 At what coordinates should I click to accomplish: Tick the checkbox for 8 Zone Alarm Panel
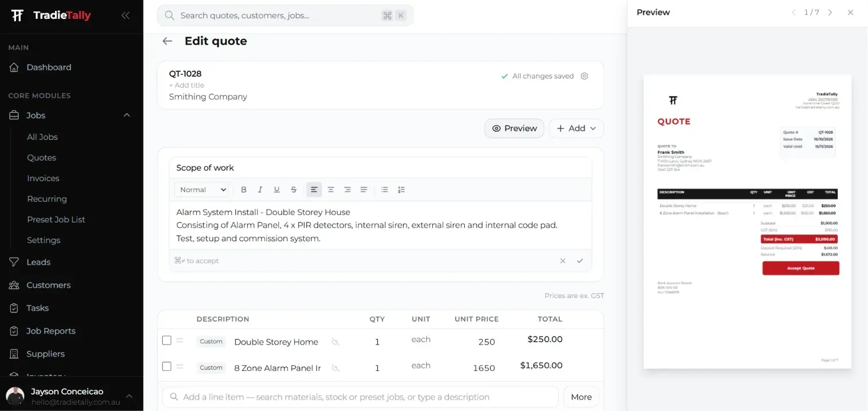pos(167,366)
